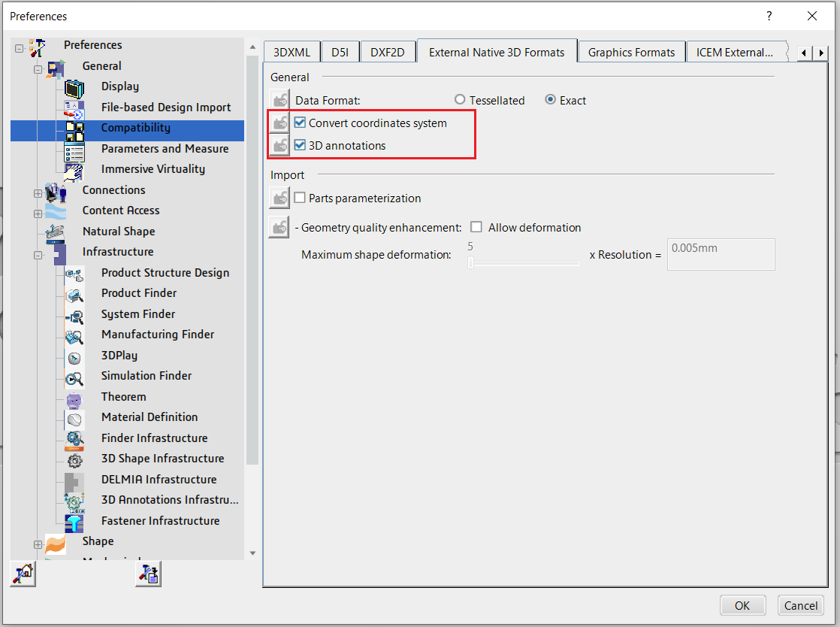Select DELMIA Infrastructure entry
Image resolution: width=840 pixels, height=627 pixels.
point(159,479)
